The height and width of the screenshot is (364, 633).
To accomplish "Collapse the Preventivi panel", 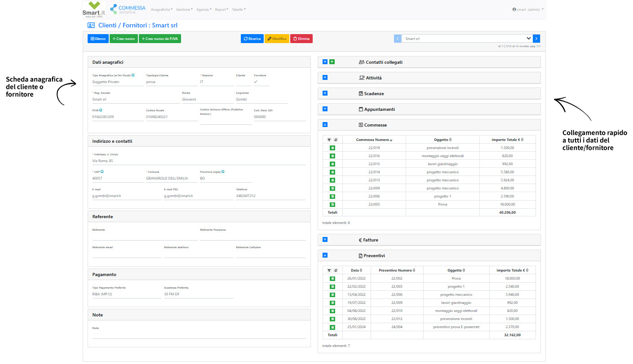I will pos(325,255).
